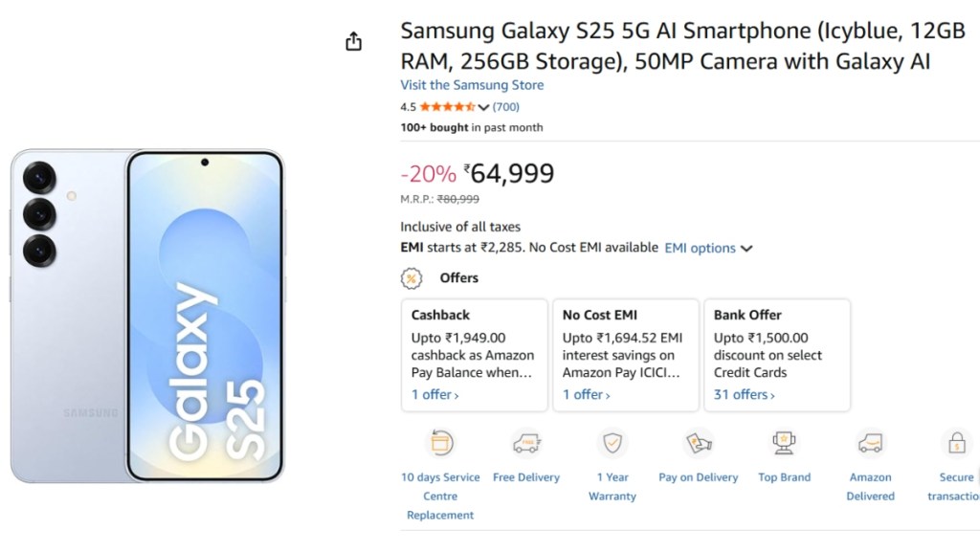Click the 10 days Service Centre Replacement icon
The height and width of the screenshot is (551, 980).
click(439, 443)
